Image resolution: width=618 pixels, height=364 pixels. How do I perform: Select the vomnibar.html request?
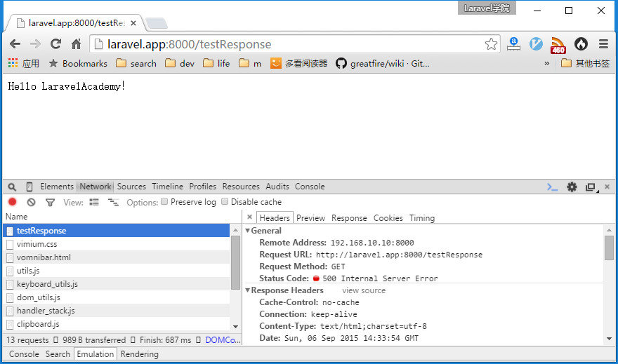117,257
